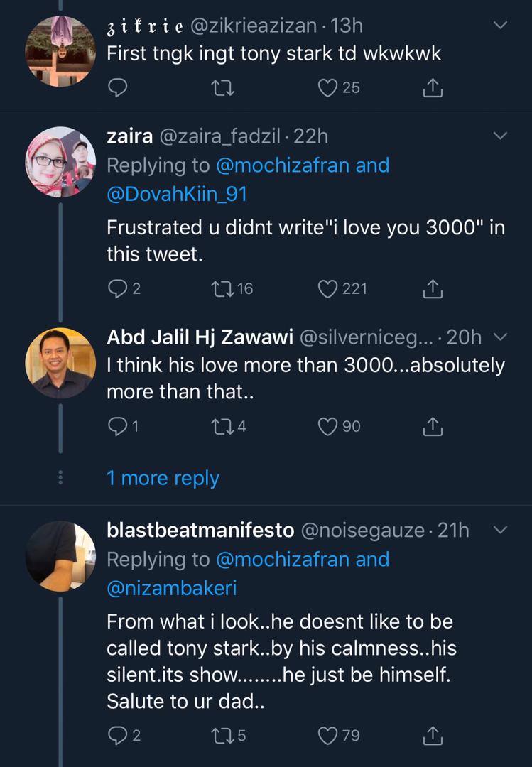
Task: Like zikrieazizan's tweet with 25 likes
Action: (327, 87)
